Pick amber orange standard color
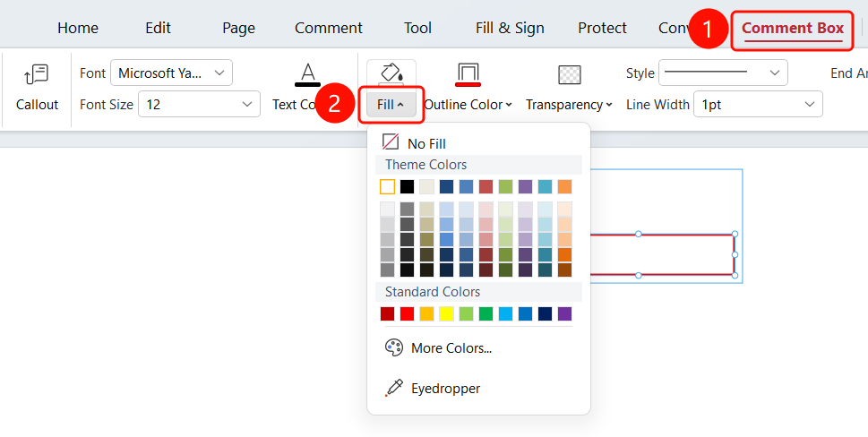Screen dimensions: 868x437 pos(426,314)
